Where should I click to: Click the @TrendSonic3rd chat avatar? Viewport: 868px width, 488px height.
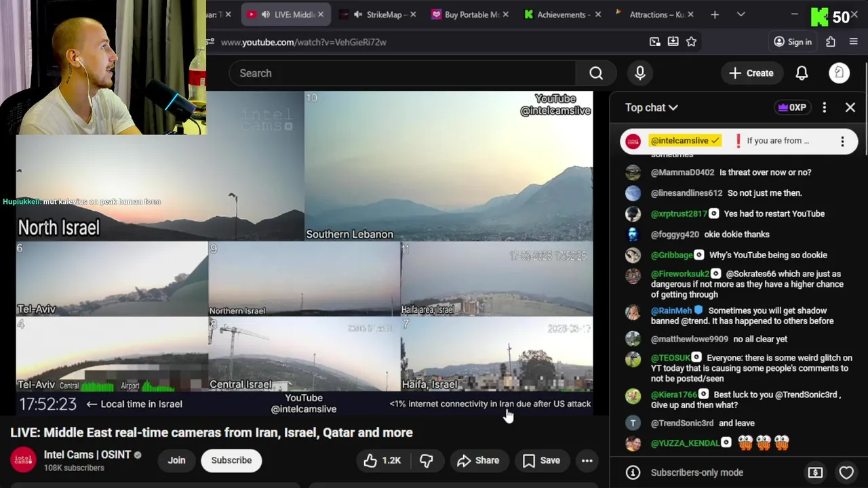[633, 423]
